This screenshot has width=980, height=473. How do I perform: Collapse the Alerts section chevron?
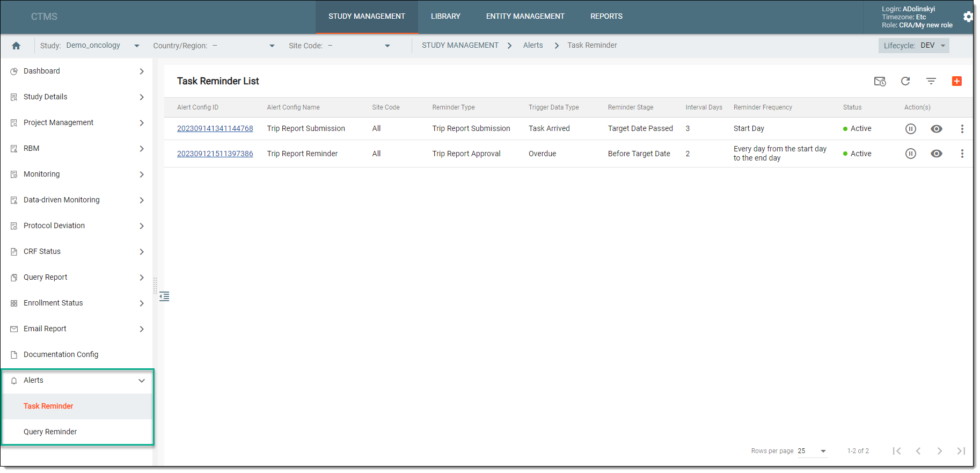pos(142,381)
